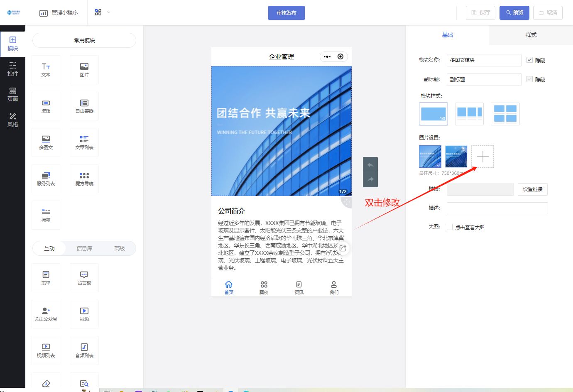
Task: Select grid four-image module style
Action: 505,114
